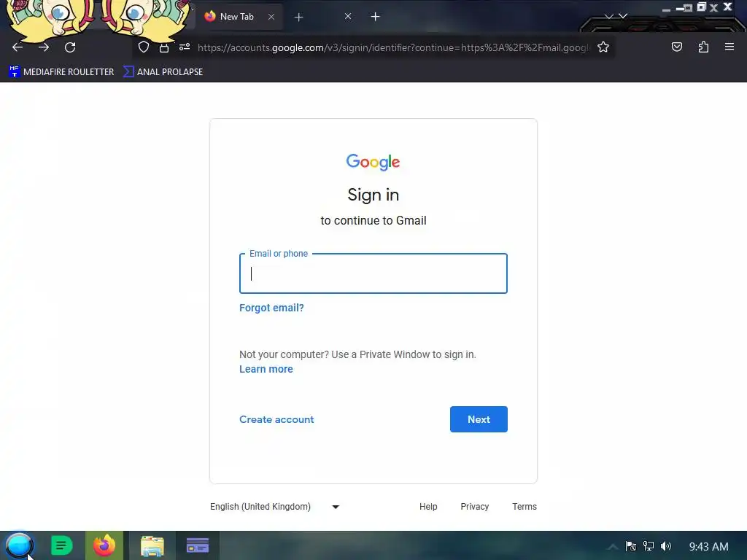
Task: Click the browser back arrow
Action: (x=18, y=47)
